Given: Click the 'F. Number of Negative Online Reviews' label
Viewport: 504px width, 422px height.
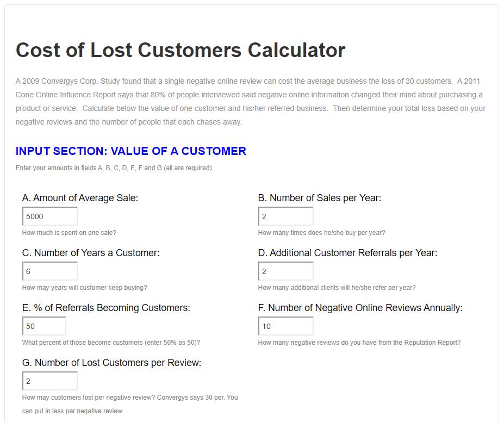Looking at the screenshot, I should pyautogui.click(x=360, y=308).
